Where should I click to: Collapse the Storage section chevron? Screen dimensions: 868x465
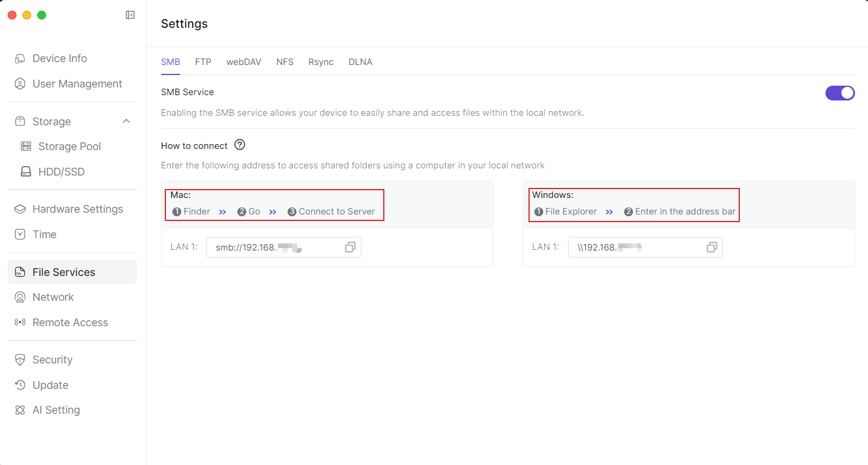(x=126, y=121)
